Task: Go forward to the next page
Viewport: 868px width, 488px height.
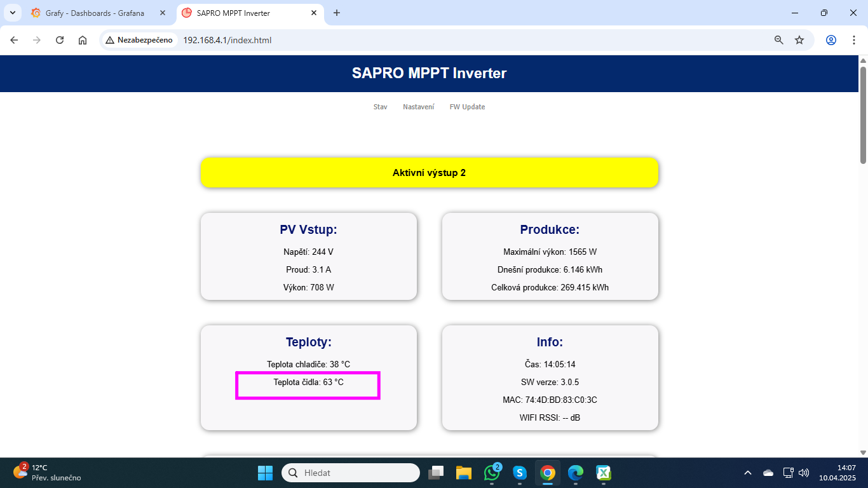Action: [x=37, y=40]
